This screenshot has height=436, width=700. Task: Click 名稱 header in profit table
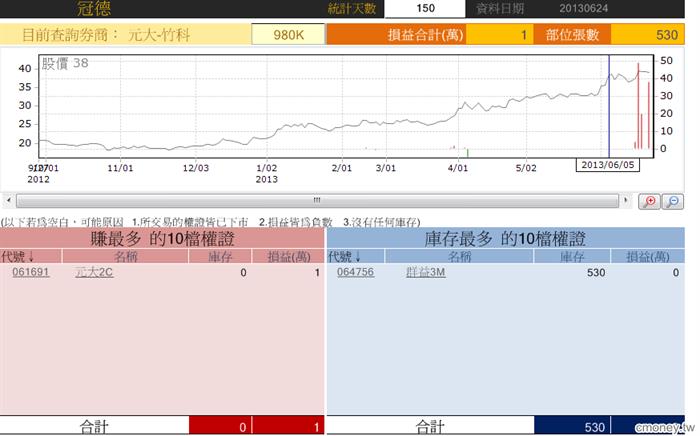click(125, 257)
